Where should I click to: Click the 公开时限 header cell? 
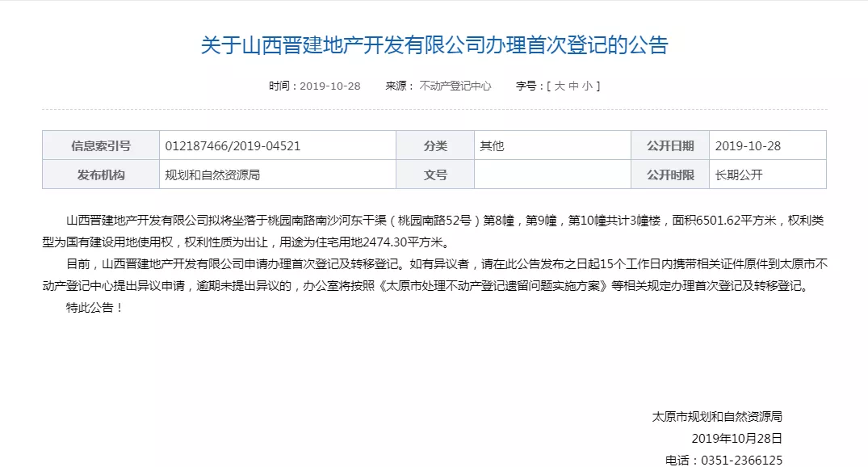pos(670,175)
